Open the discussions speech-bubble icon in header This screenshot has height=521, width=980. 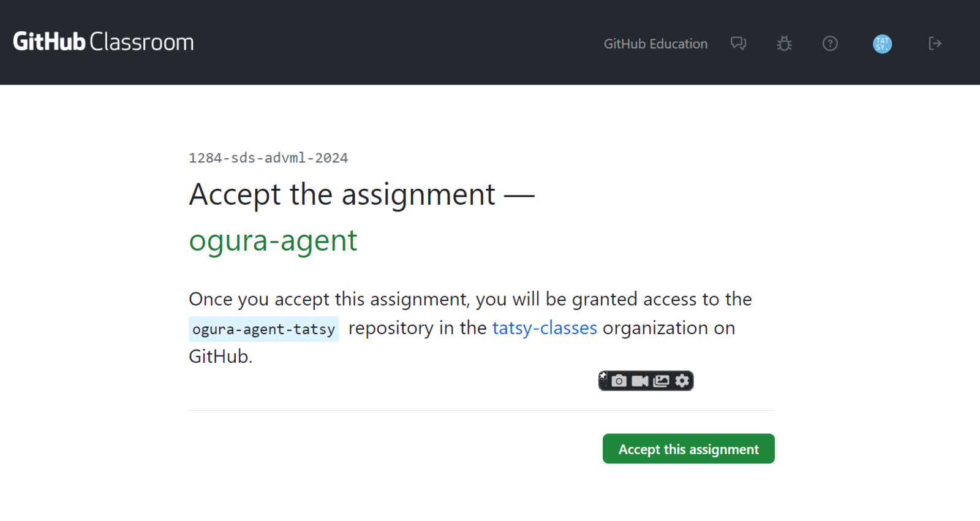coord(738,44)
